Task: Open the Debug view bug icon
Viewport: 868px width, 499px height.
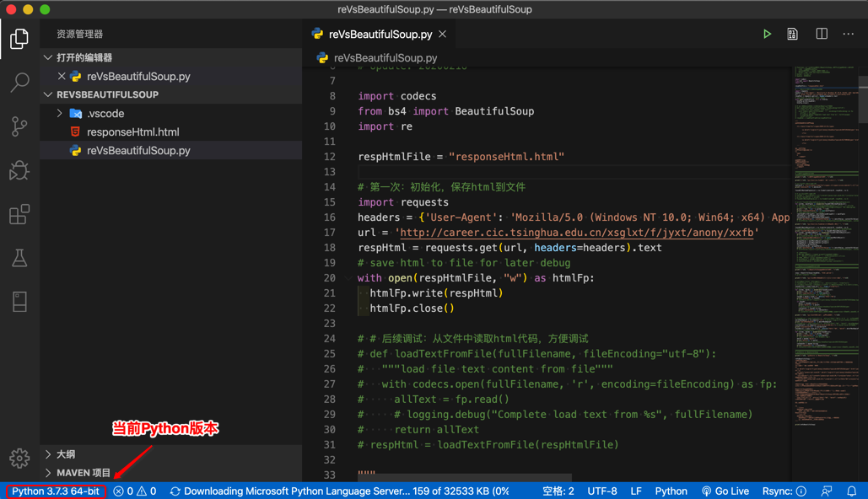Action: pyautogui.click(x=19, y=170)
